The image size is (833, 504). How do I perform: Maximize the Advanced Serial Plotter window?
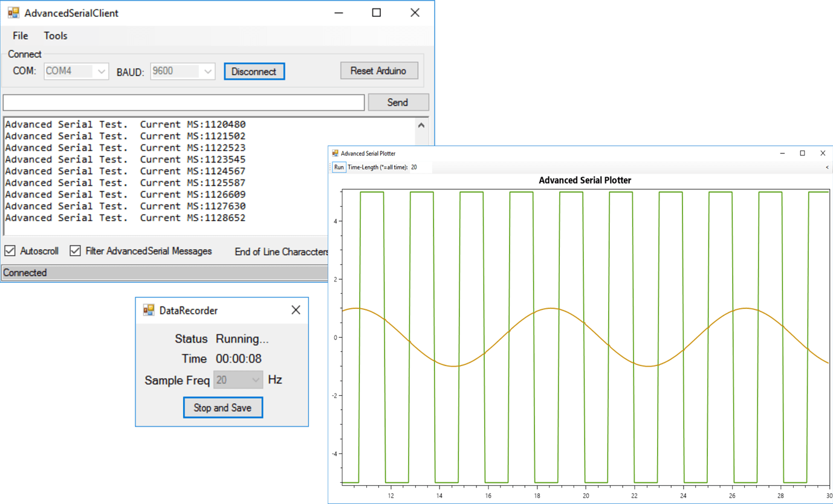point(802,153)
